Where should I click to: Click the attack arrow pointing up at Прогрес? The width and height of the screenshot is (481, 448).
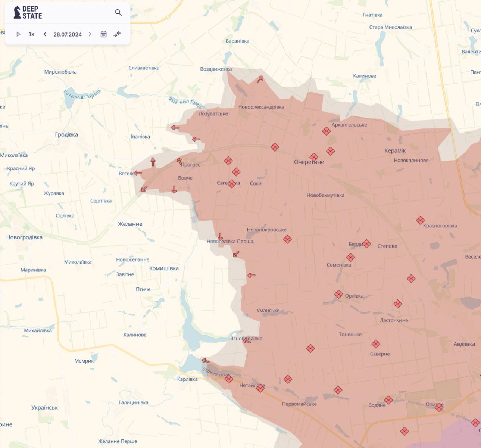pos(179,162)
